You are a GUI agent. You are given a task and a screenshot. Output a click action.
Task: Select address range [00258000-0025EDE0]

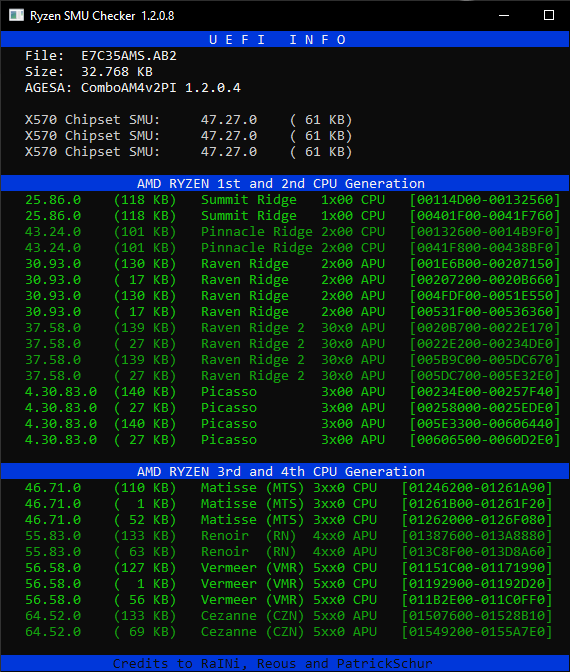coord(485,408)
